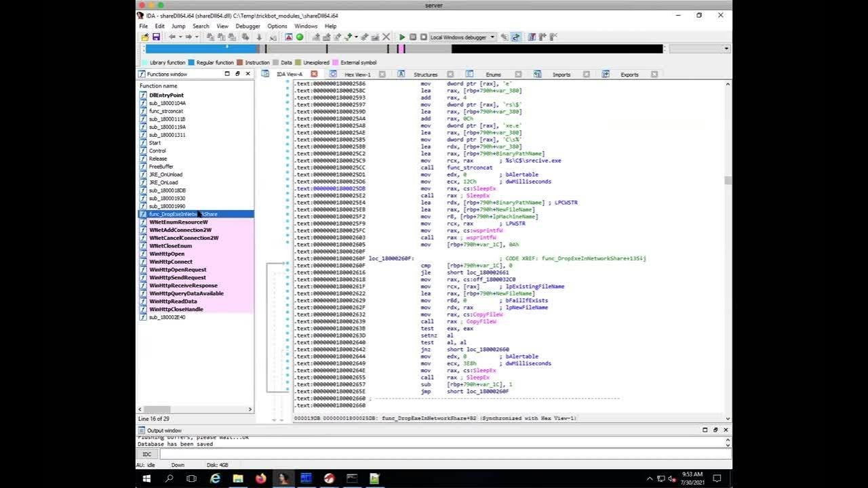The width and height of the screenshot is (868, 488).
Task: Open the File menu
Action: coord(143,26)
